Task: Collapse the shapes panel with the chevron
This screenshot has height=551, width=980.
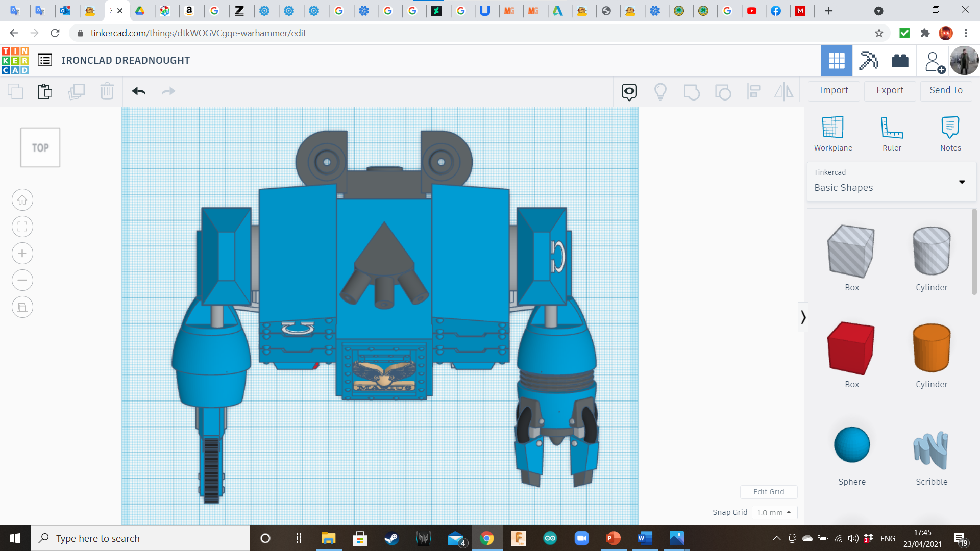Action: [x=803, y=317]
